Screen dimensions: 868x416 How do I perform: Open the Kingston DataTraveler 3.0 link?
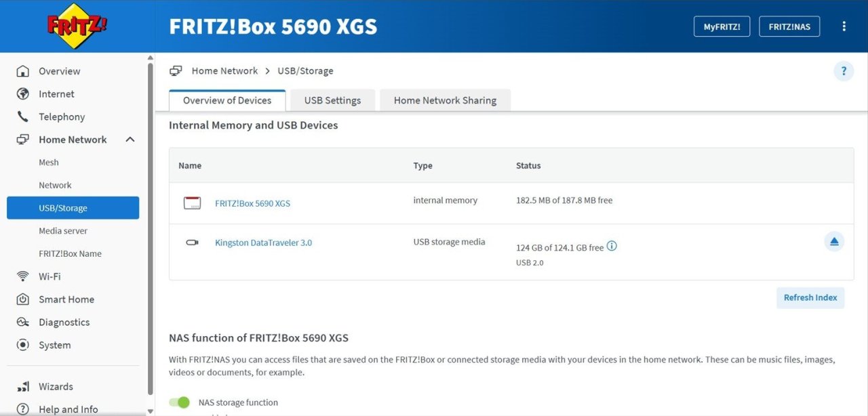pyautogui.click(x=264, y=243)
